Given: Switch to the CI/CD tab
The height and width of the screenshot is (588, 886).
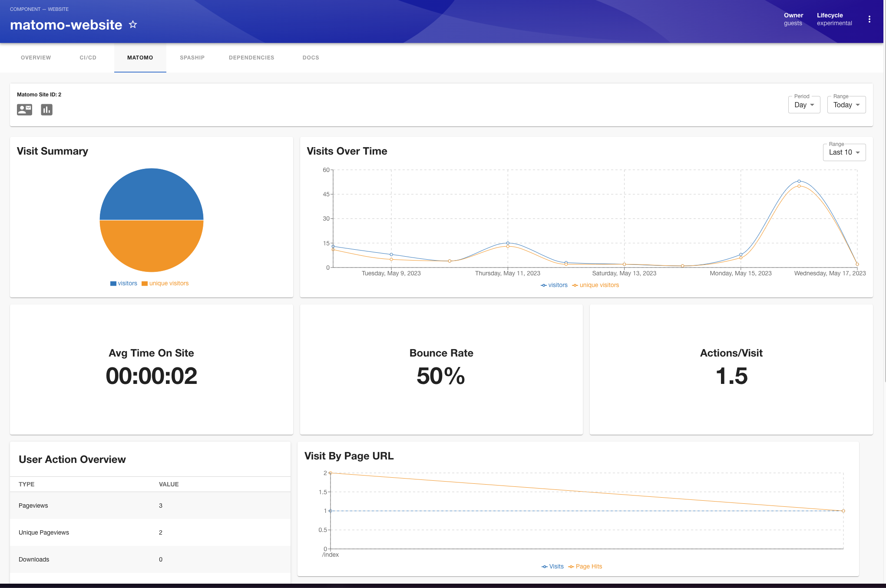Looking at the screenshot, I should click(88, 57).
